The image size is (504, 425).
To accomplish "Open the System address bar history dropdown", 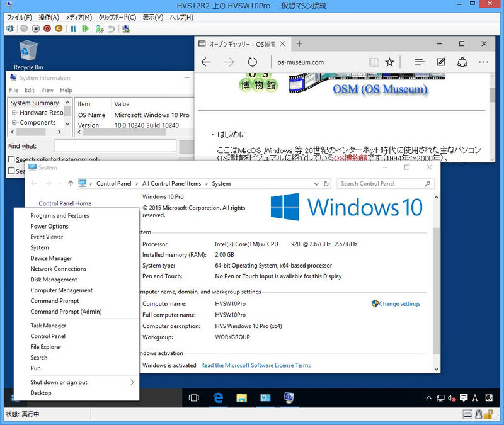I will (x=316, y=184).
